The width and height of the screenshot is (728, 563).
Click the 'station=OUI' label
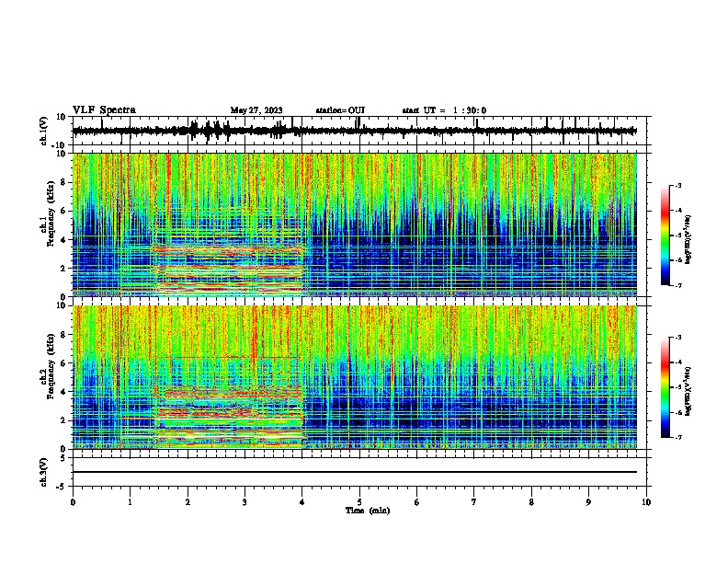(340, 110)
